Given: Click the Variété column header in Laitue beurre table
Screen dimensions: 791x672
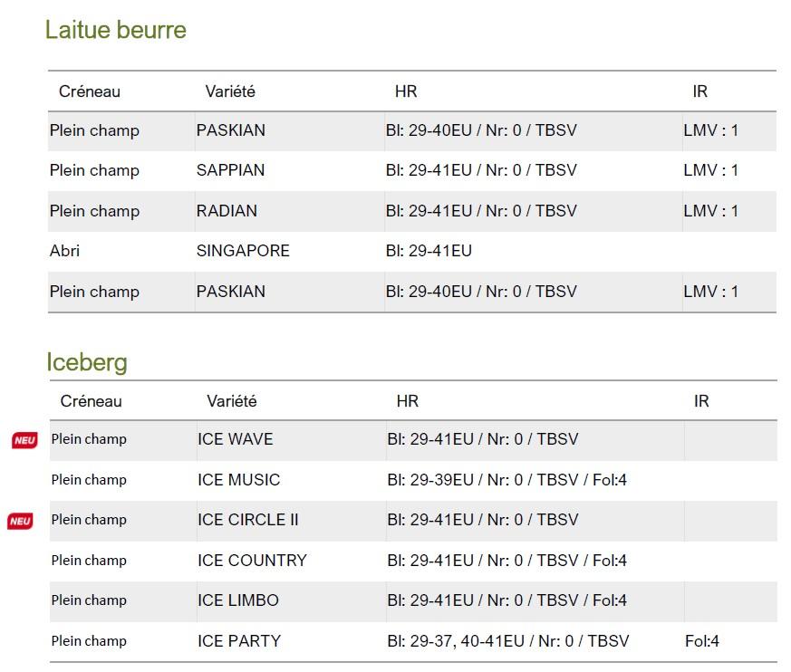Looking at the screenshot, I should [230, 91].
